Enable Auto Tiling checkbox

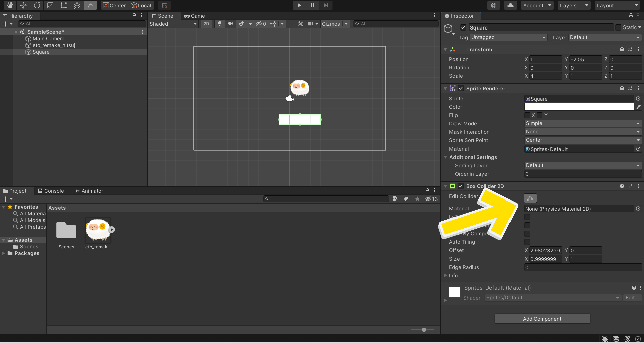[527, 242]
